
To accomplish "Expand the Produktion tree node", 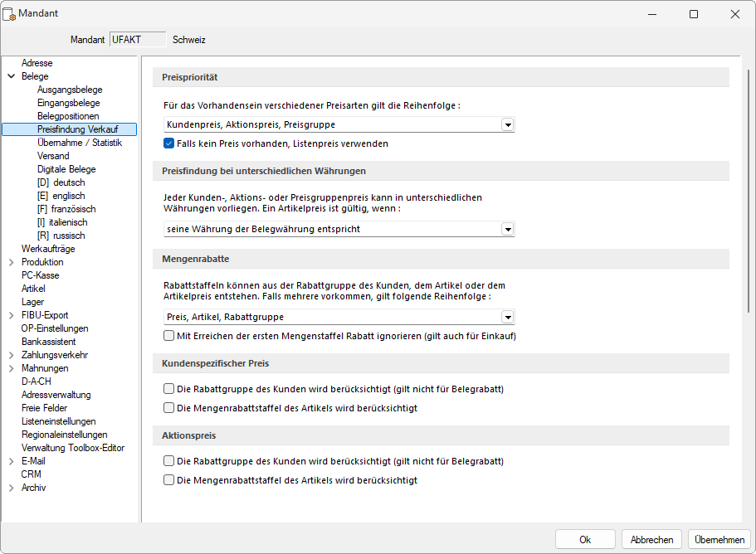I will pyautogui.click(x=11, y=262).
